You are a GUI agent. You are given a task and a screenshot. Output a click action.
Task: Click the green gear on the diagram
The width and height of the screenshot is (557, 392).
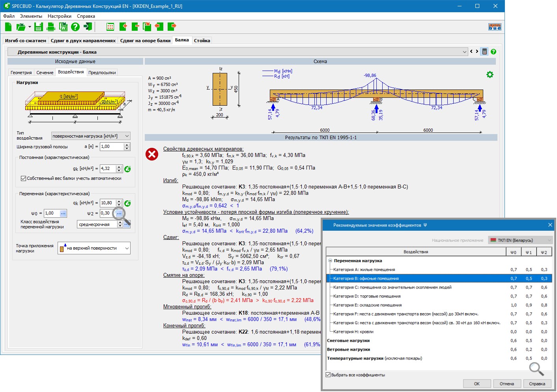[490, 75]
